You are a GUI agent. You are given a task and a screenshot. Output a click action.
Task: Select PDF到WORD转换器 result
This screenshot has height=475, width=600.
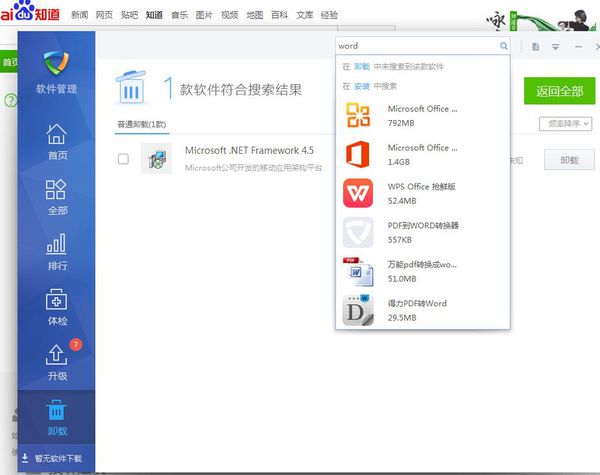point(422,232)
